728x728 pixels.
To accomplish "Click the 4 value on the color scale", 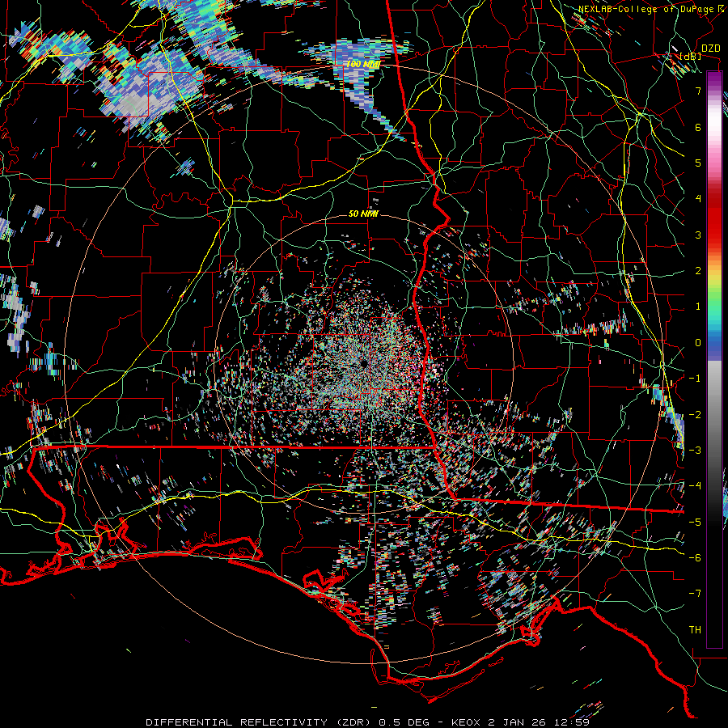I will pos(698,199).
